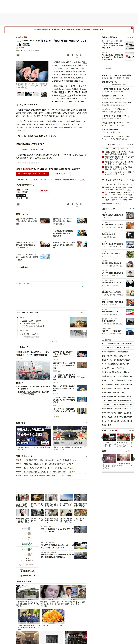This screenshot has height=644, width=138.
Task: Expand もっと見る beside ソーシャルランキング
Action: tap(130, 180)
